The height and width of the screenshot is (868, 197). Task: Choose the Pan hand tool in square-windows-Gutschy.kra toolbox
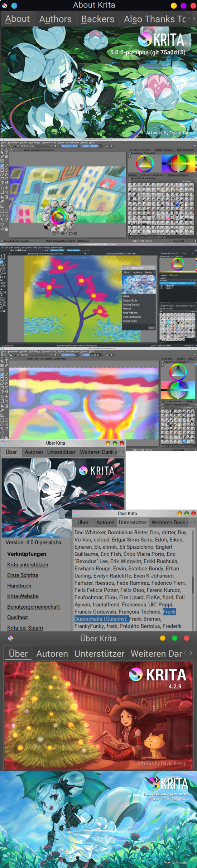click(6, 229)
